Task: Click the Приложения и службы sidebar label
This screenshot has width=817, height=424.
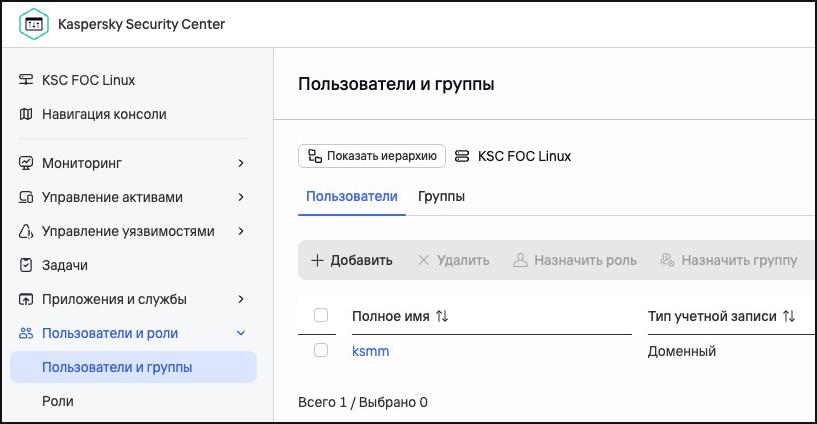Action: click(114, 299)
